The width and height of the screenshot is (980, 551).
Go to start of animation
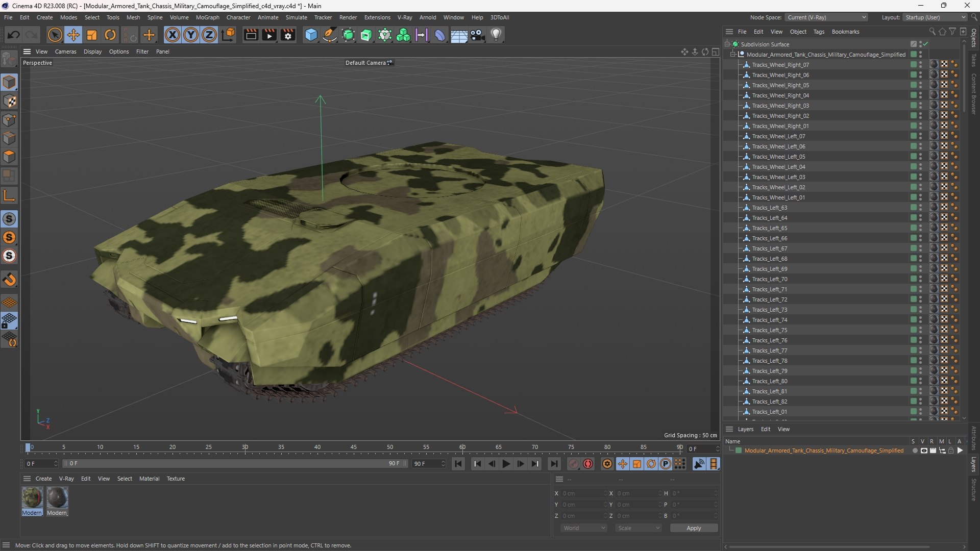click(458, 464)
